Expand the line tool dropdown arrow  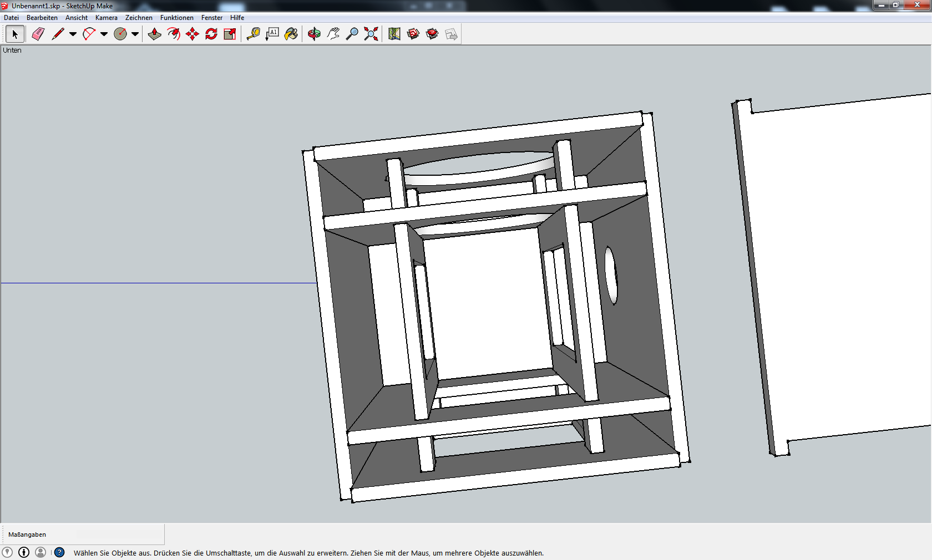tap(73, 34)
